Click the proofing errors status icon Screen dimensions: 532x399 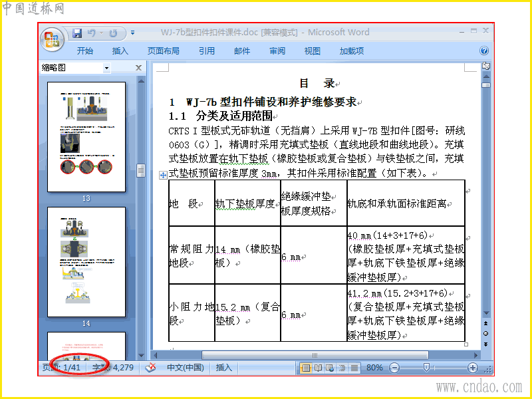(150, 368)
